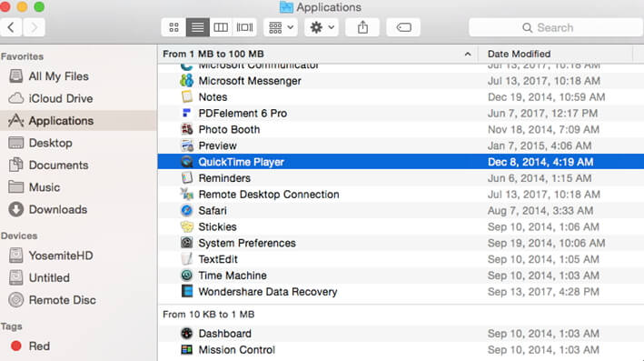Switch to column view
The image size is (644, 361).
(221, 27)
